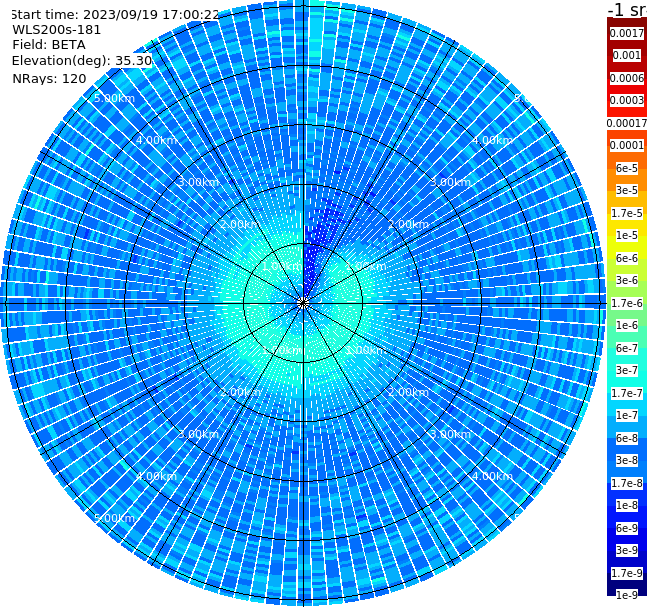Click the 5.00km range label in the upper-left quadrant

point(114,98)
